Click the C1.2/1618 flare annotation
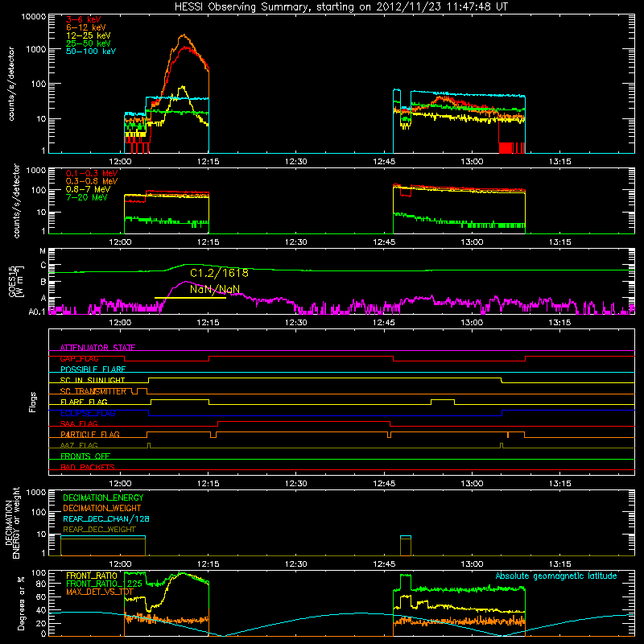644x644 pixels. click(x=219, y=273)
